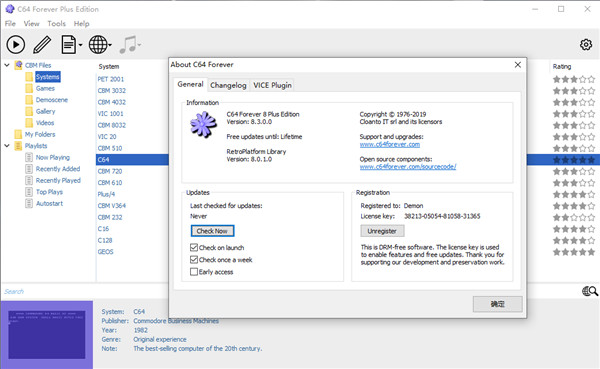Click the Top Plays playlist icon
Screen dimensions: 600x369
click(29, 192)
